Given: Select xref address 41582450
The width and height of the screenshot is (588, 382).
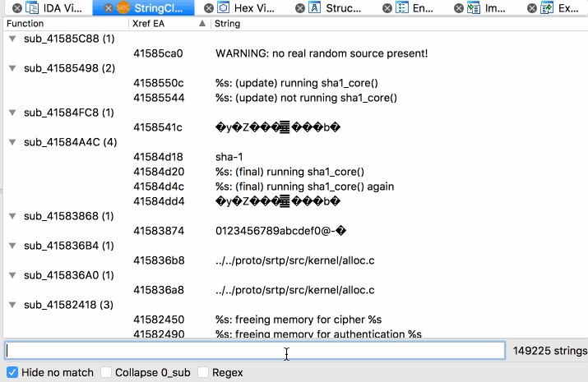Looking at the screenshot, I should tap(159, 320).
